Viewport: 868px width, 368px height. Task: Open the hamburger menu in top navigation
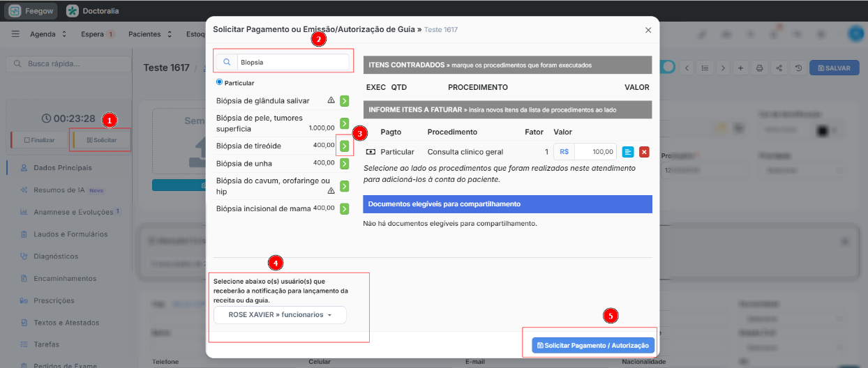tap(15, 33)
